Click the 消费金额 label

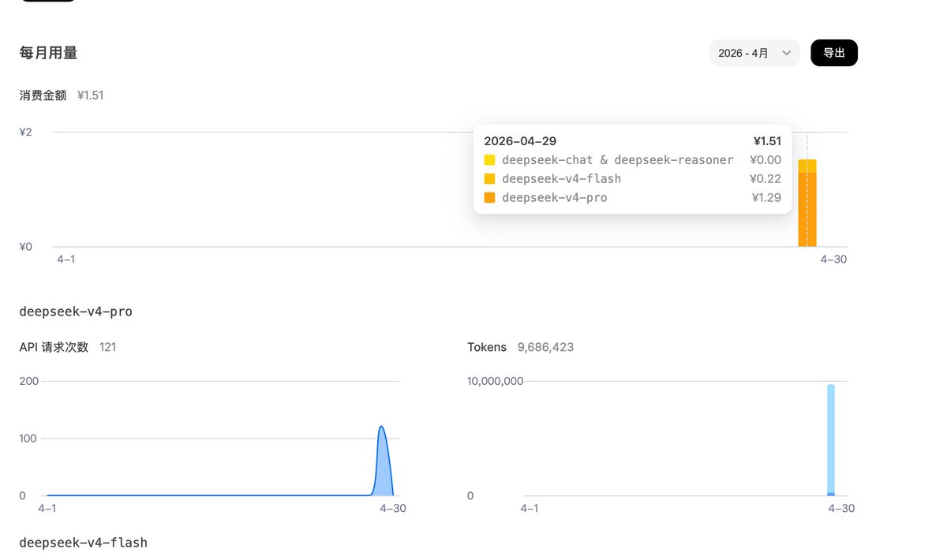coord(43,95)
